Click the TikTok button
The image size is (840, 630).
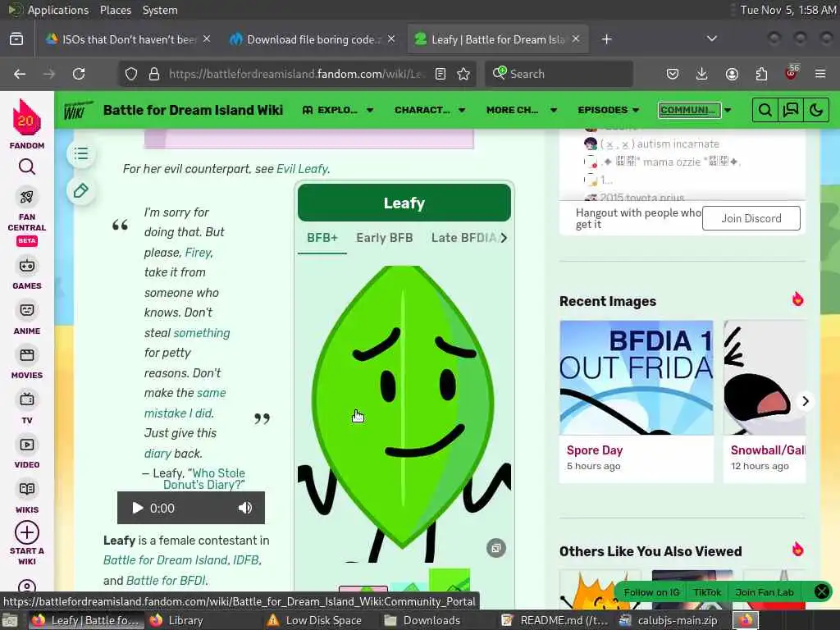point(707,592)
